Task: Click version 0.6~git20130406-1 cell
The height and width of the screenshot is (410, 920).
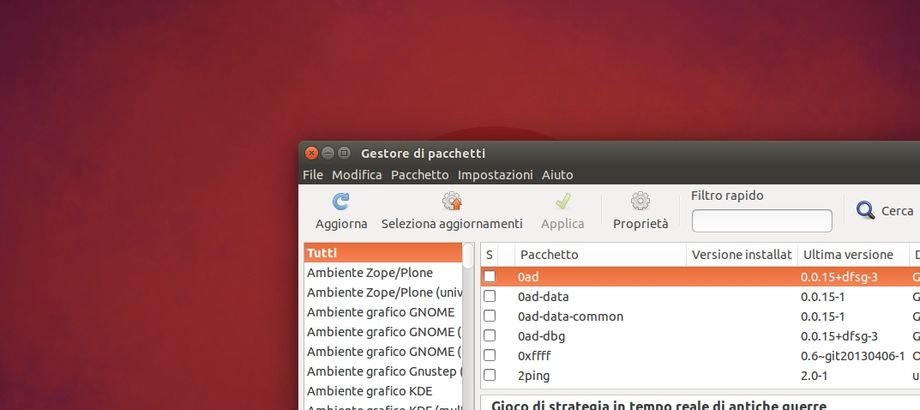Action: [x=853, y=356]
